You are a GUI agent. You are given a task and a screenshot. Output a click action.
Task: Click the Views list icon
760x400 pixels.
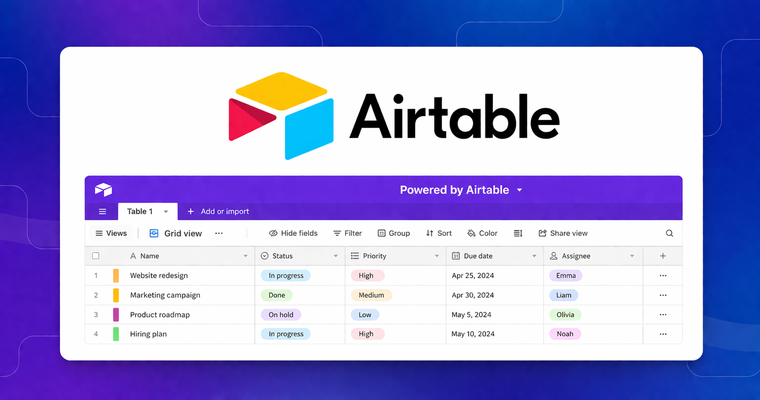click(x=99, y=233)
